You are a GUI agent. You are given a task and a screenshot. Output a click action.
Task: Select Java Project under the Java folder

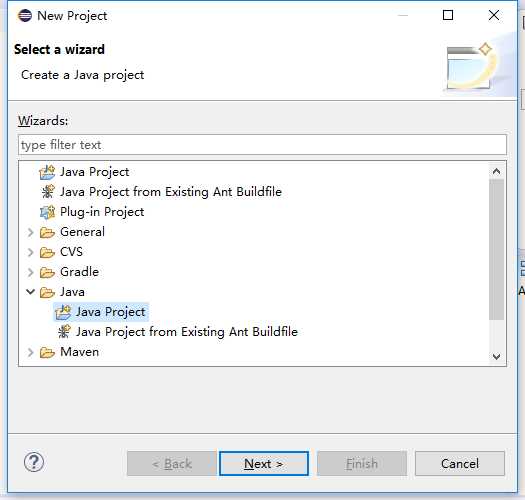tap(101, 312)
